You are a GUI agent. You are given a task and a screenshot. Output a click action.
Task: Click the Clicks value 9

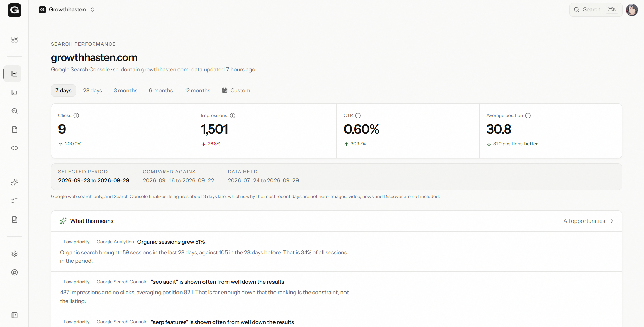[x=62, y=129]
